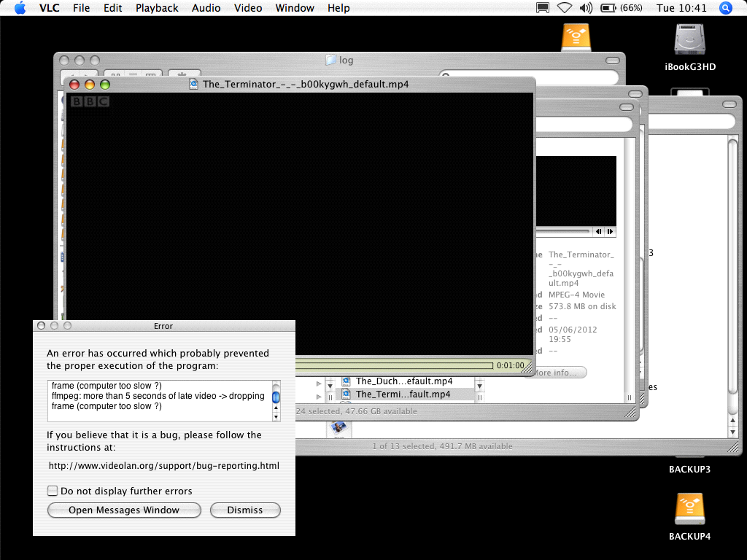The width and height of the screenshot is (747, 560).
Task: Open the Playback menu
Action: pyautogui.click(x=158, y=8)
